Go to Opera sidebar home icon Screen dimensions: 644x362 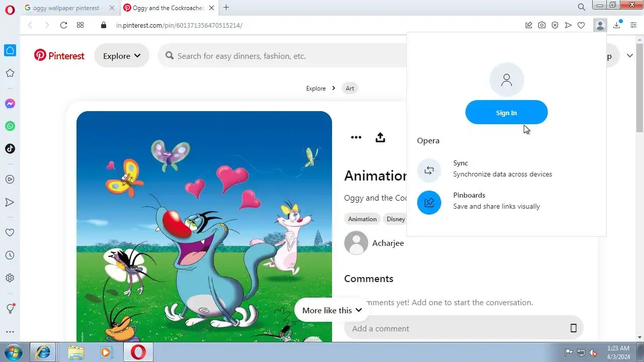click(x=10, y=50)
